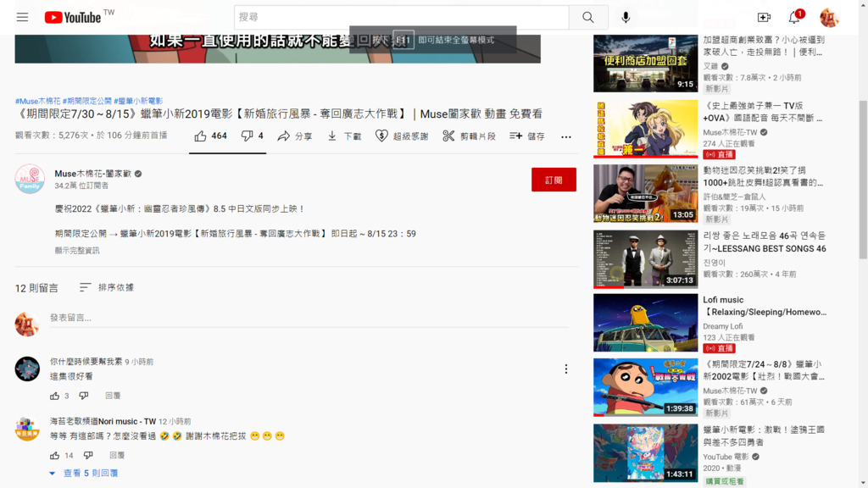Like the 這集很好看 comment
Viewport: 868px width, 488px height.
click(x=55, y=396)
